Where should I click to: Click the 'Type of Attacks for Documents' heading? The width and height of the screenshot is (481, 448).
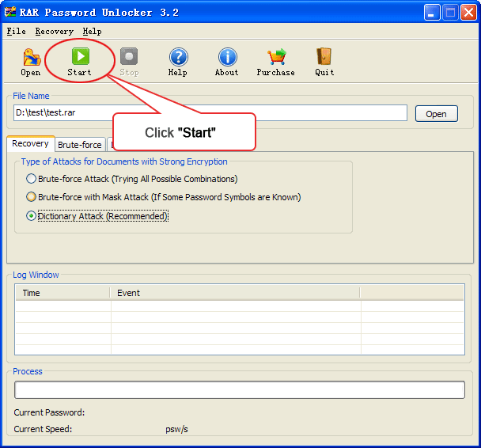click(124, 161)
